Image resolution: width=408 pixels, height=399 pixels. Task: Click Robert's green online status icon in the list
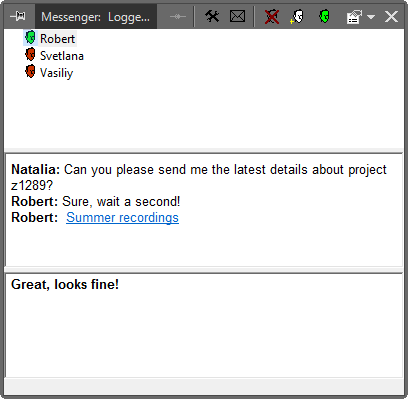30,37
